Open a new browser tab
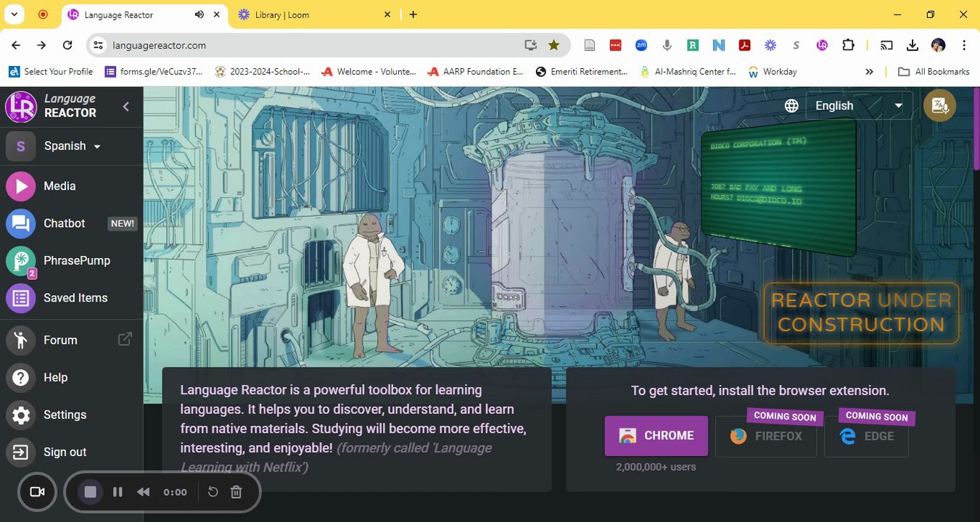Image resolution: width=980 pixels, height=522 pixels. (x=413, y=14)
